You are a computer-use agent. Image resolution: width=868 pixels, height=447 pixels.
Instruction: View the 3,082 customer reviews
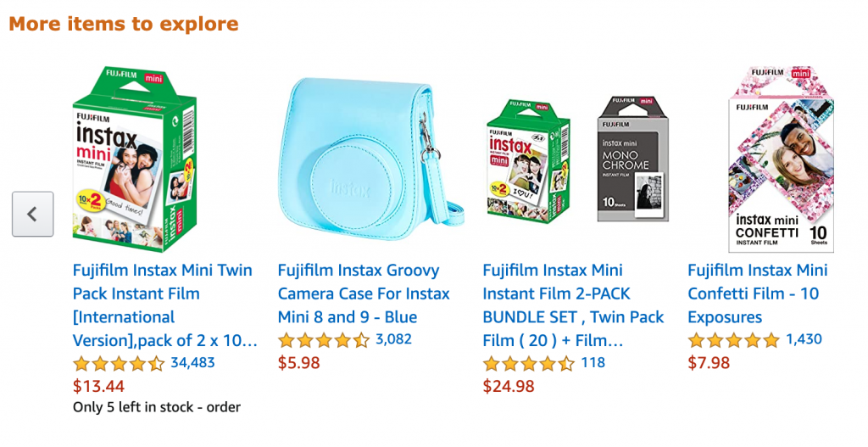(x=393, y=339)
